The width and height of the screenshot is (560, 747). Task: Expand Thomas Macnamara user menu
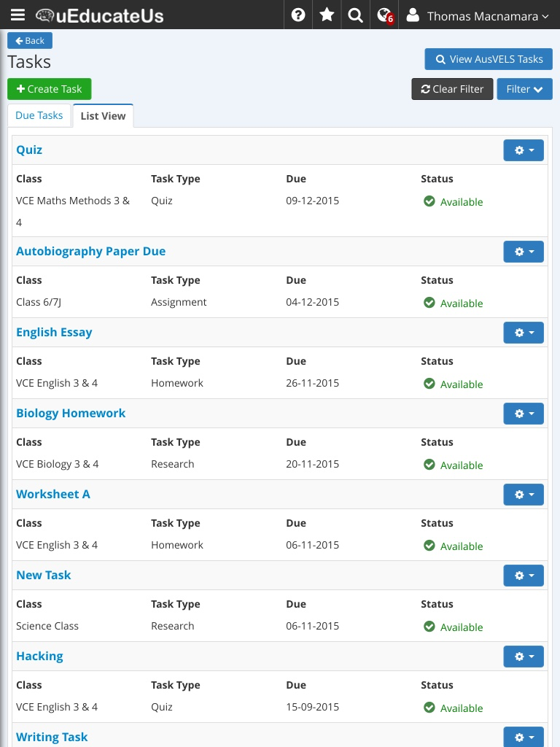pyautogui.click(x=488, y=16)
